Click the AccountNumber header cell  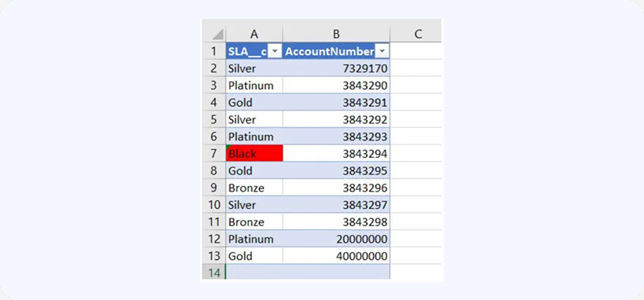click(x=336, y=51)
